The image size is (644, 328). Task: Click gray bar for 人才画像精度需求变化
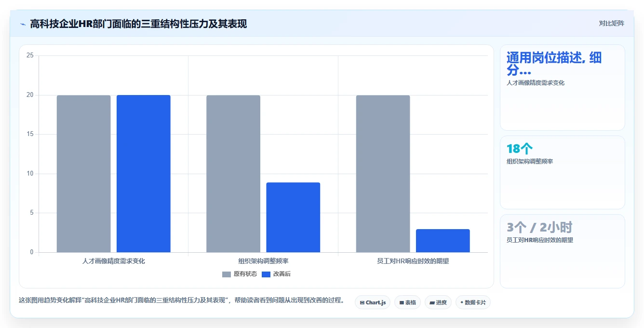[x=84, y=174]
